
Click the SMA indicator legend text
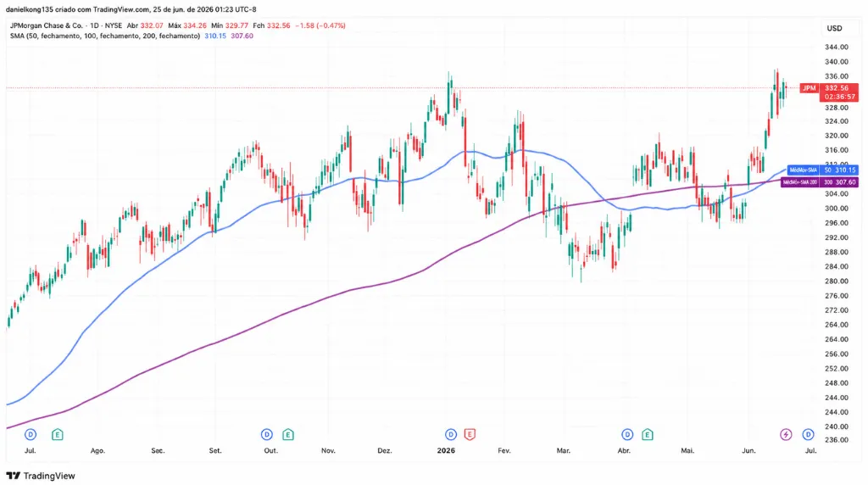pyautogui.click(x=105, y=36)
